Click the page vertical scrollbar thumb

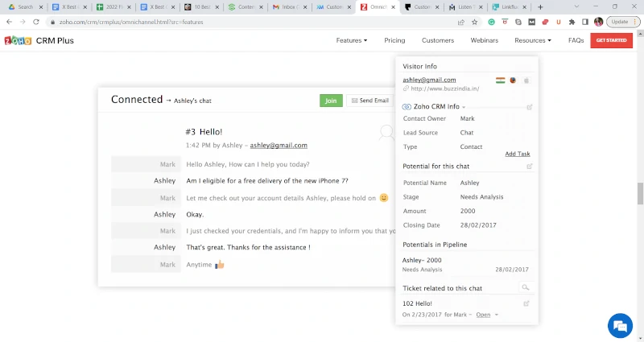[640, 193]
